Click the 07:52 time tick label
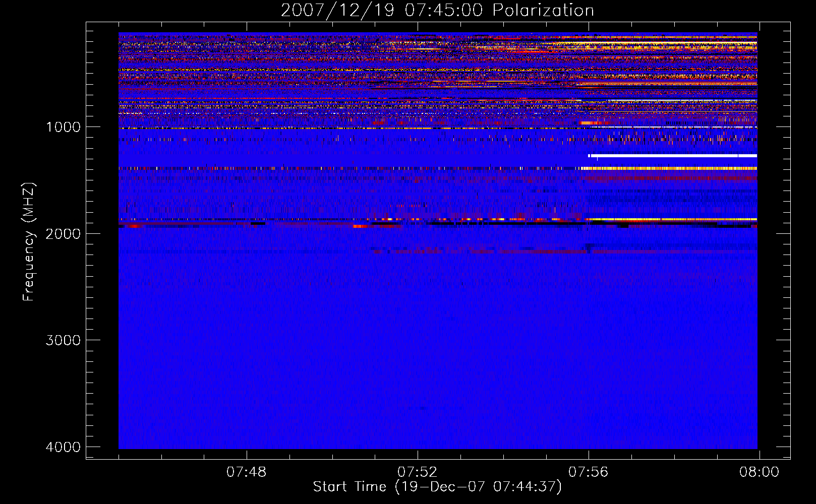The width and height of the screenshot is (816, 504). click(x=418, y=472)
